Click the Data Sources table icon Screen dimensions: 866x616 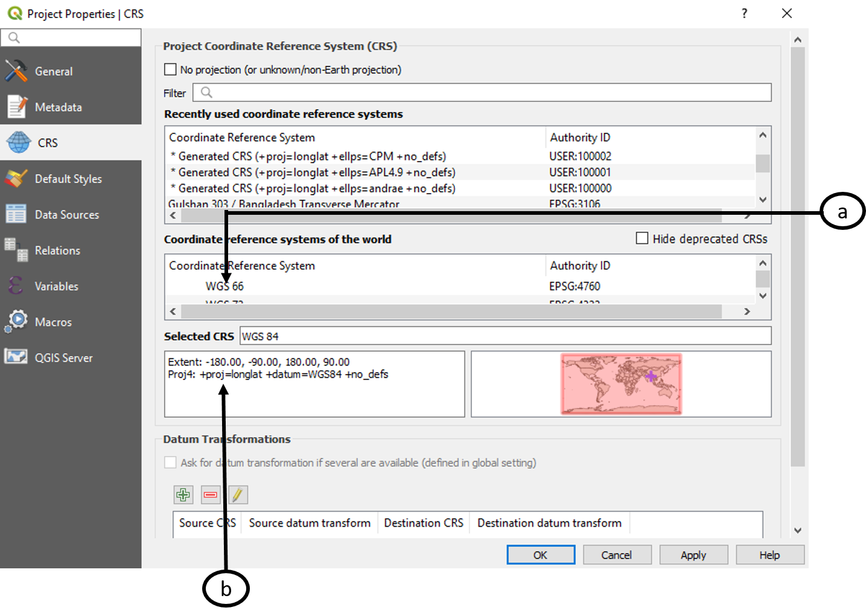pos(16,214)
